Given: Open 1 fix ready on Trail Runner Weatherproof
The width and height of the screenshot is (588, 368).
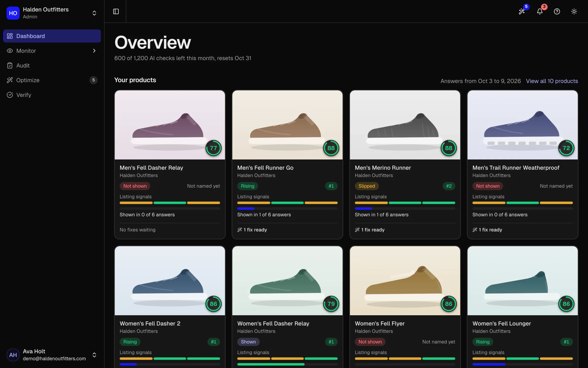Looking at the screenshot, I should click(x=487, y=230).
